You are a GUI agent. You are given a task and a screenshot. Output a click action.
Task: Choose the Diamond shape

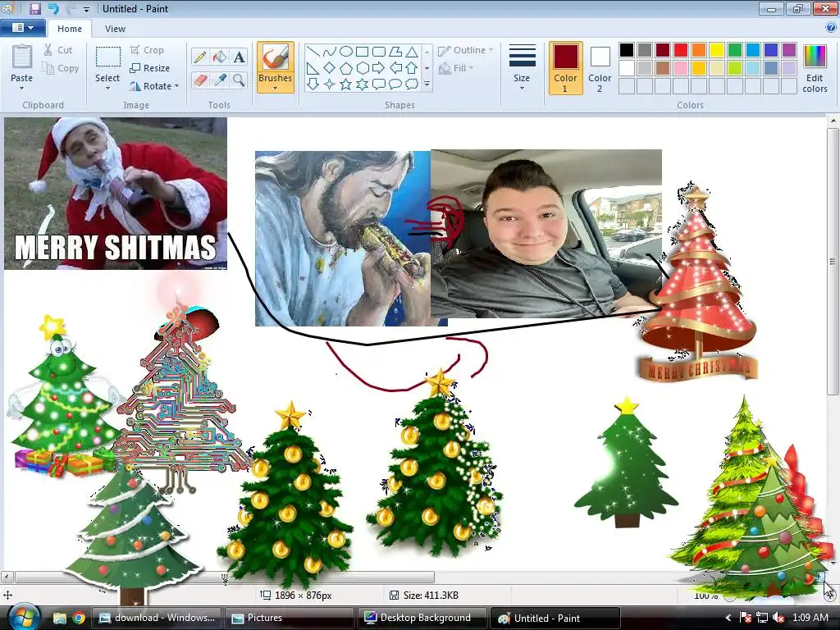pyautogui.click(x=330, y=68)
